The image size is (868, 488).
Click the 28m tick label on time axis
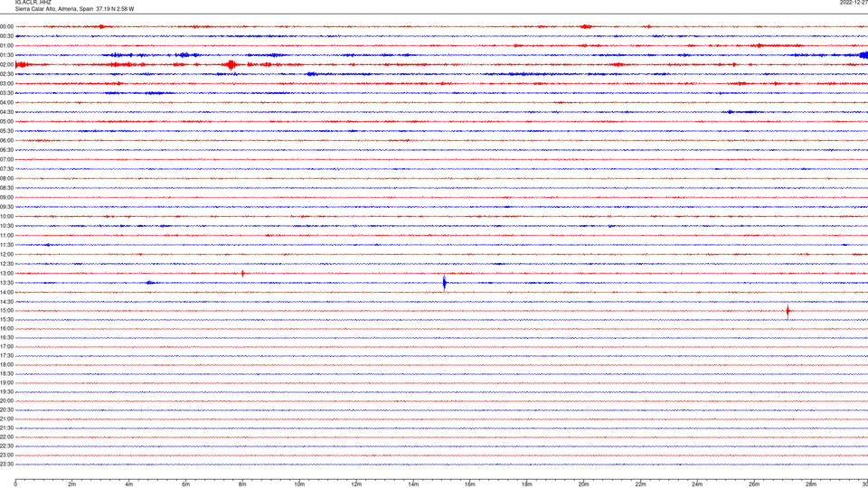point(811,484)
